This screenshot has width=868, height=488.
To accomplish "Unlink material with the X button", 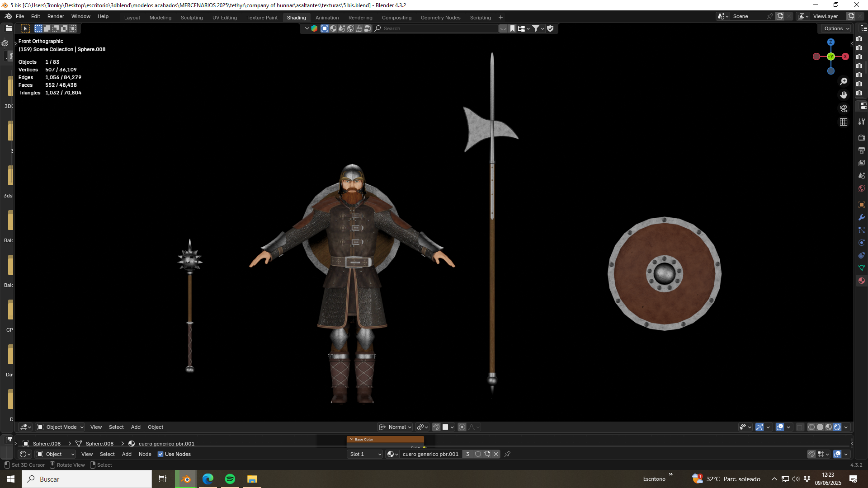I will (496, 454).
